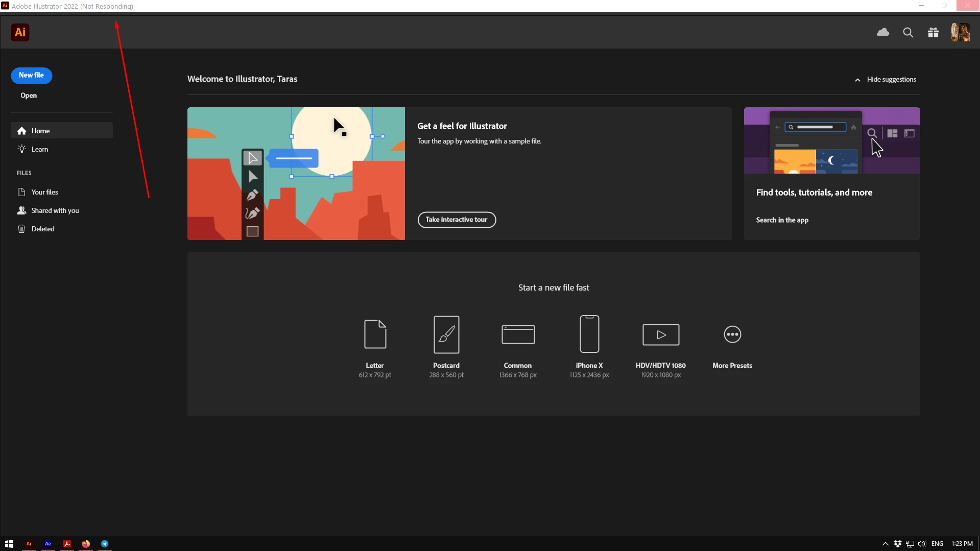Show hidden system tray icons chevron
Image resolution: width=980 pixels, height=551 pixels.
point(885,544)
